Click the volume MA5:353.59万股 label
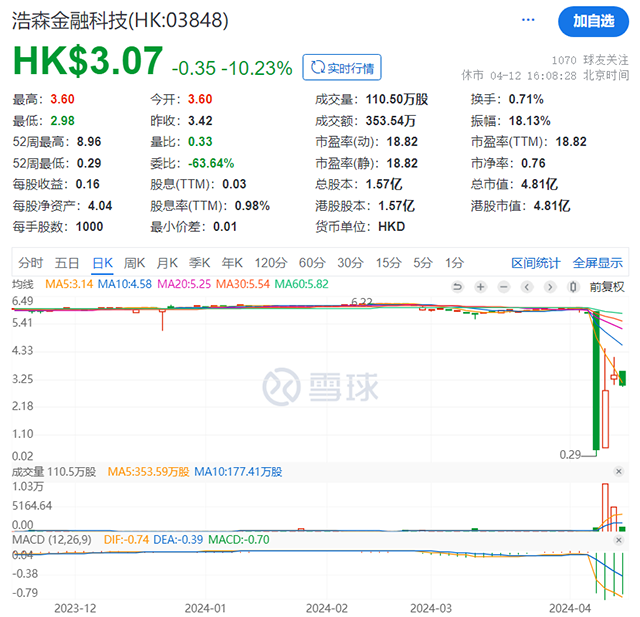 tap(149, 472)
